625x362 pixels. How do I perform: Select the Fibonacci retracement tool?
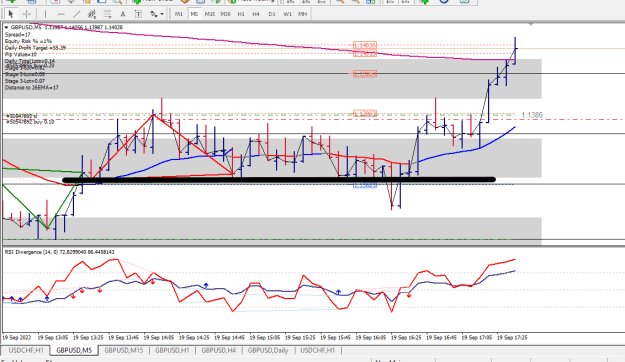click(x=107, y=14)
